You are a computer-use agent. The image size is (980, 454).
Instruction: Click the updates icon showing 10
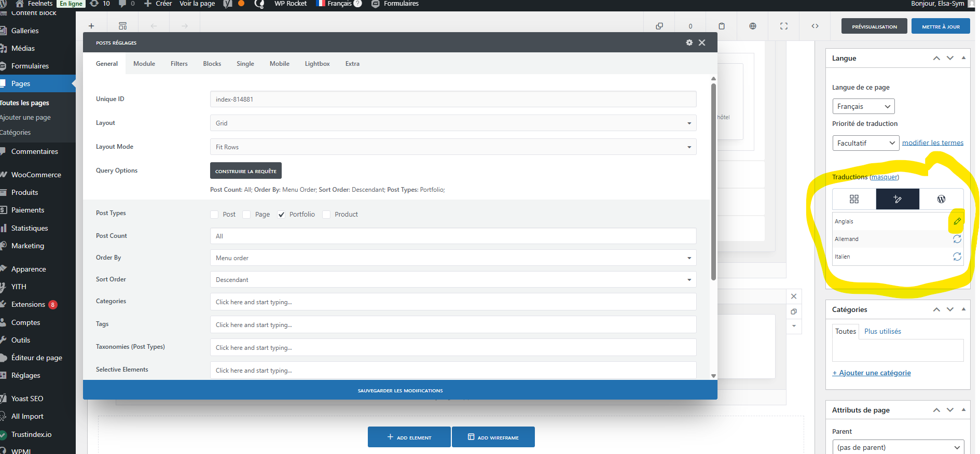point(100,4)
